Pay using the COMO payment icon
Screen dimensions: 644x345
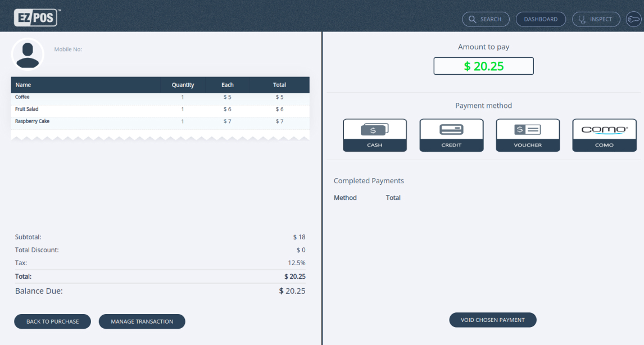pos(604,135)
